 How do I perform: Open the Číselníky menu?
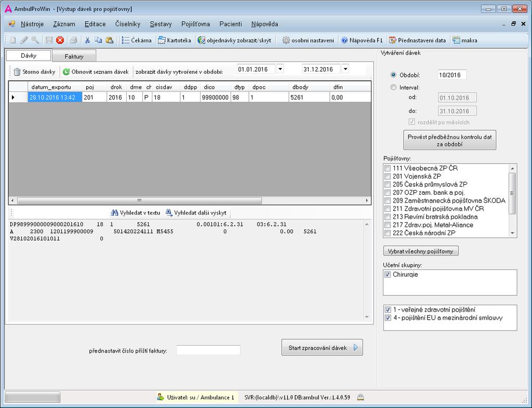click(128, 24)
